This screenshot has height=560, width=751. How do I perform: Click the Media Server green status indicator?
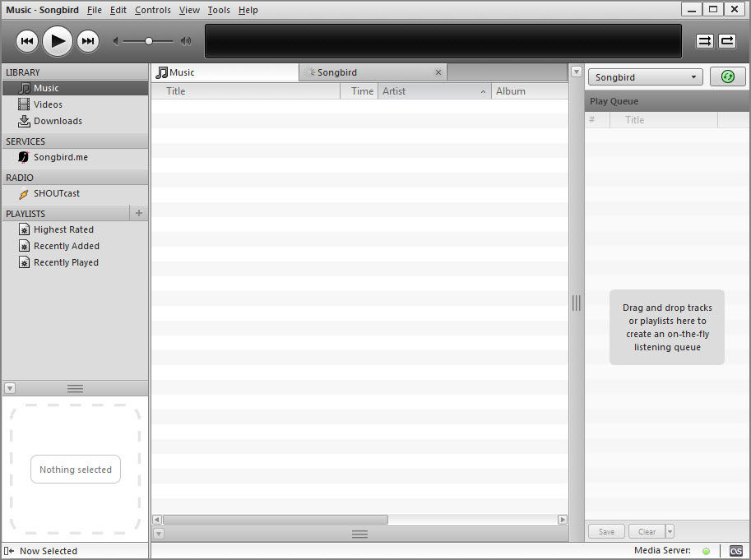pos(706,551)
